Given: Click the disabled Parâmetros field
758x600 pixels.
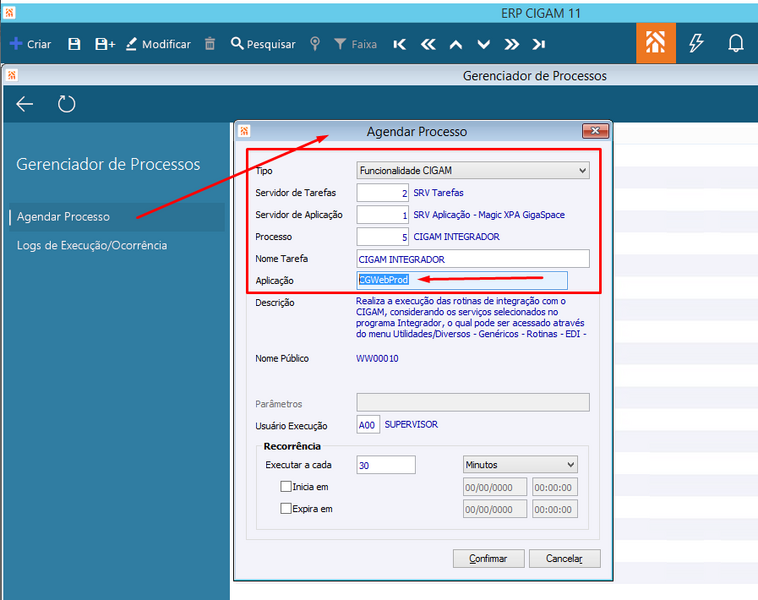Looking at the screenshot, I should 473,402.
